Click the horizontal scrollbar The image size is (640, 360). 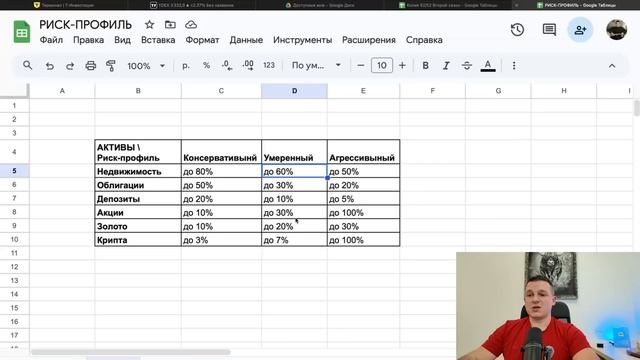(131, 352)
